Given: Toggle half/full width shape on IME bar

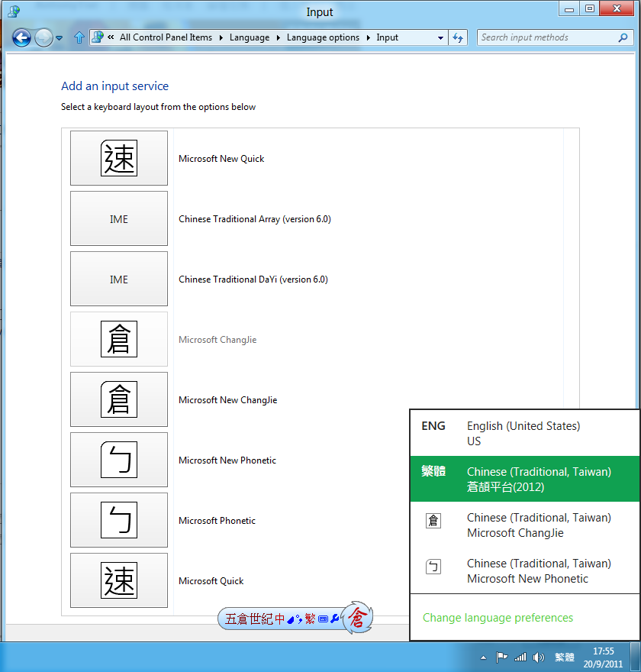Looking at the screenshot, I should click(x=292, y=619).
